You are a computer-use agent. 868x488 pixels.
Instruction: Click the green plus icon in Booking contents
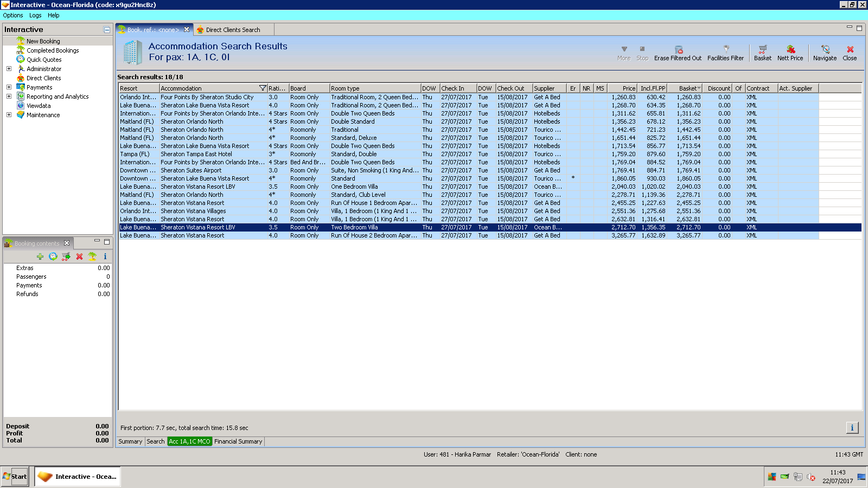[40, 256]
